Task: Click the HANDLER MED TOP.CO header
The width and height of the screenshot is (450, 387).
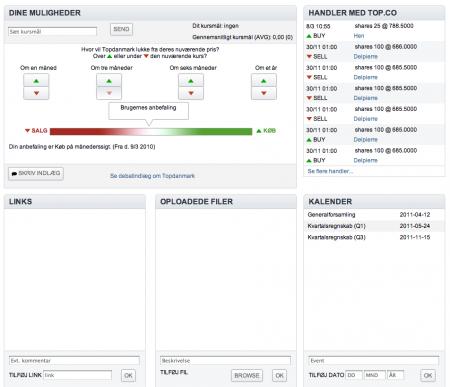Action: pos(374,13)
